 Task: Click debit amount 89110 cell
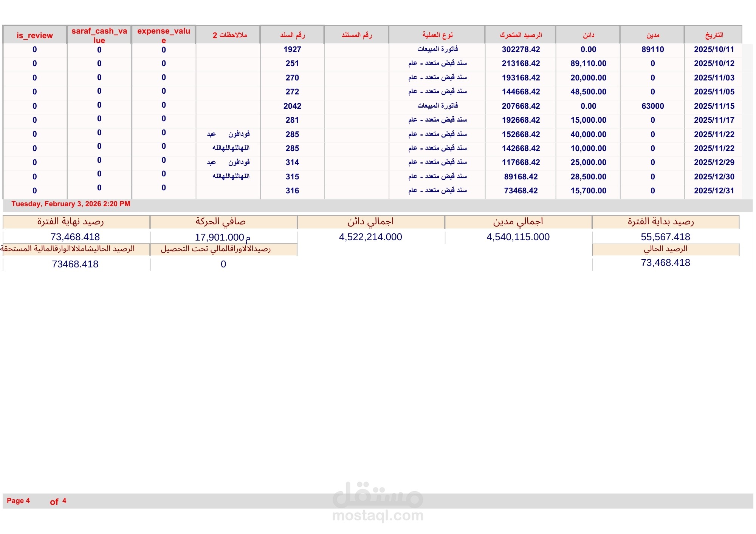(x=652, y=49)
